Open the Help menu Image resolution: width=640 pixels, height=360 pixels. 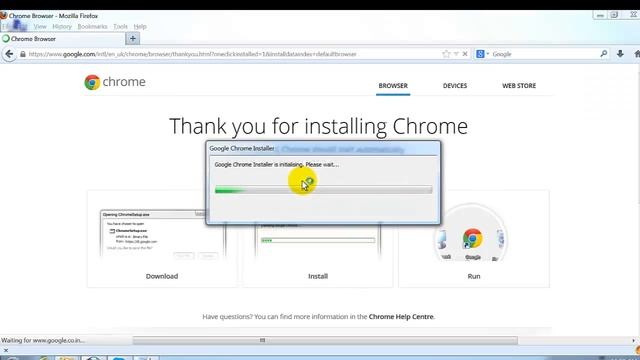click(x=140, y=27)
